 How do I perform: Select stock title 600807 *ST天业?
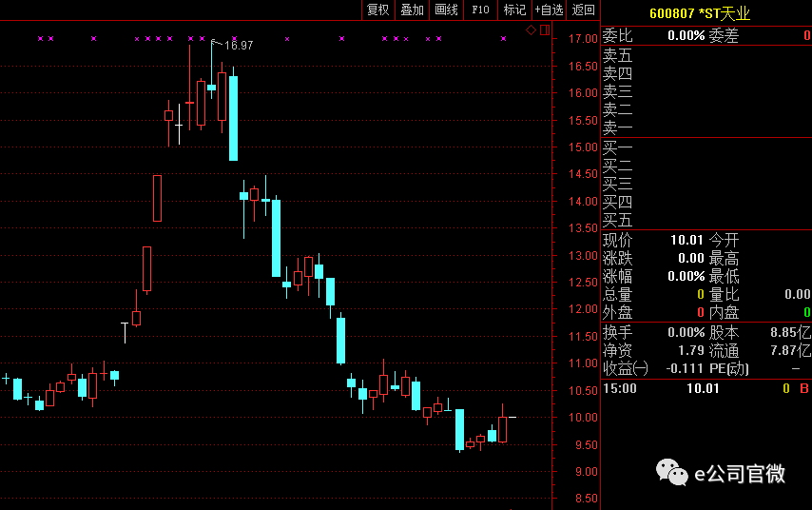pos(700,13)
